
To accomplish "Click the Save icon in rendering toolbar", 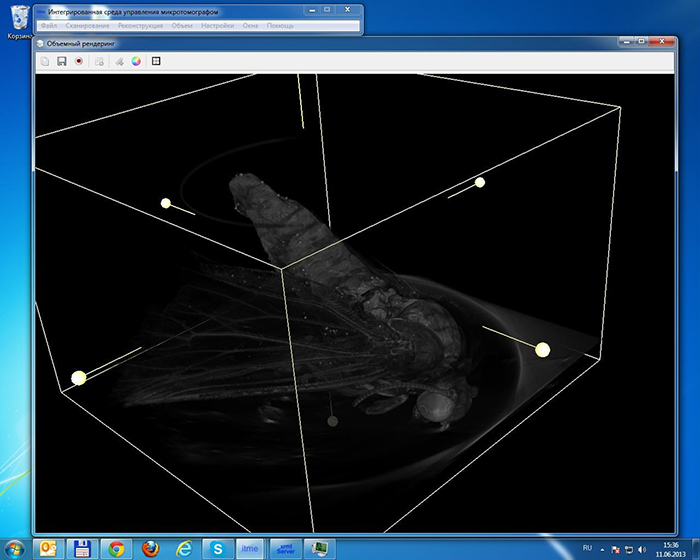I will [62, 61].
